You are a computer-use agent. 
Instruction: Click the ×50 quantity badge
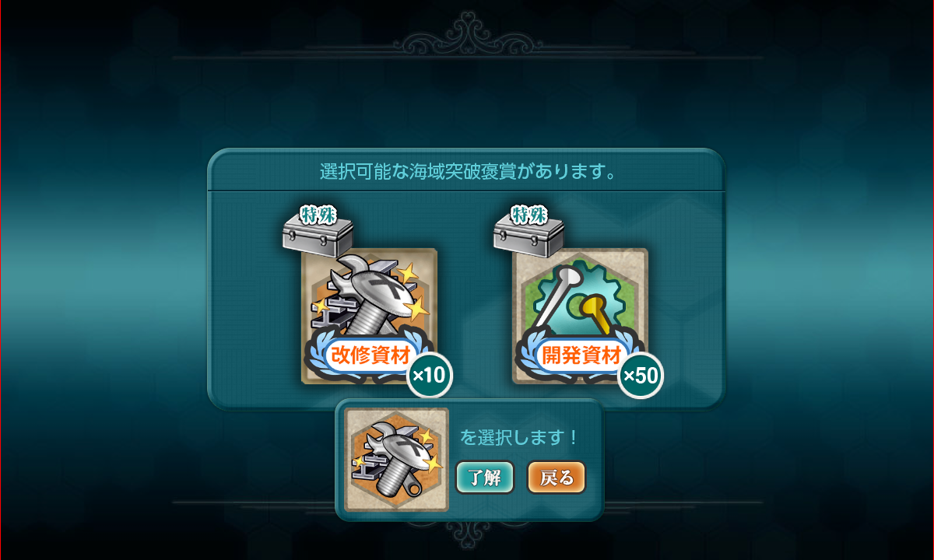(640, 376)
